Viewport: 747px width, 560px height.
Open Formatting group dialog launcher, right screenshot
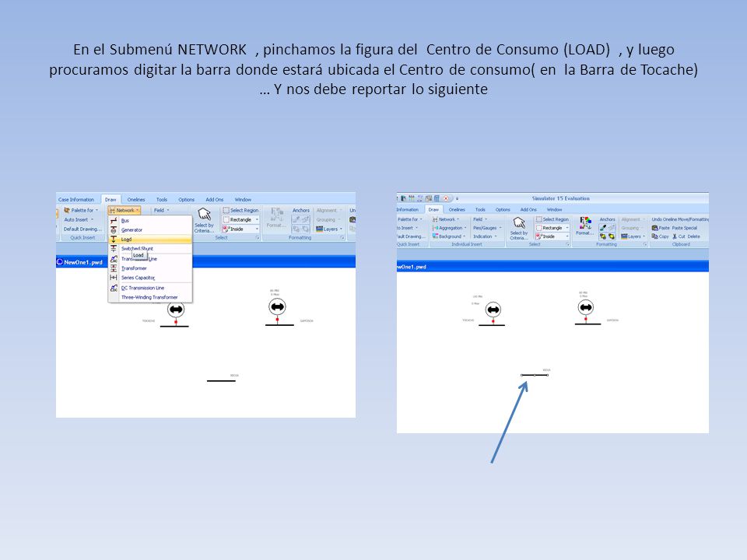[645, 244]
